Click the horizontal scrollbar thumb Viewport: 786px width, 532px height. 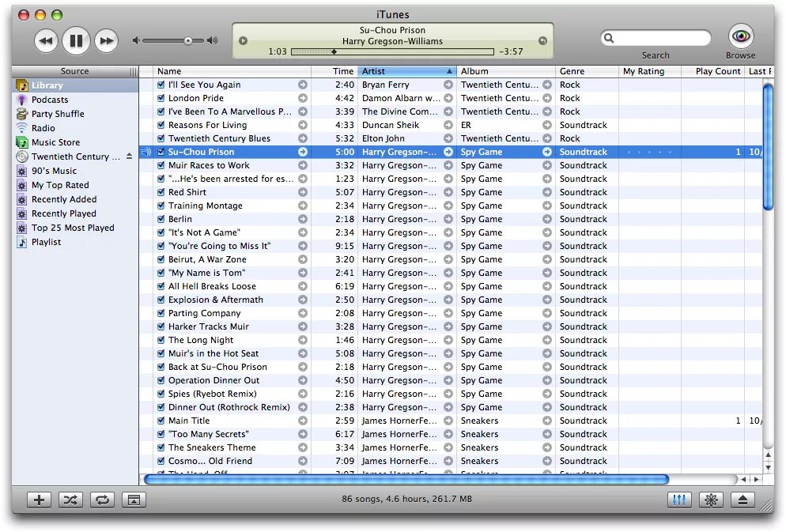pyautogui.click(x=406, y=479)
